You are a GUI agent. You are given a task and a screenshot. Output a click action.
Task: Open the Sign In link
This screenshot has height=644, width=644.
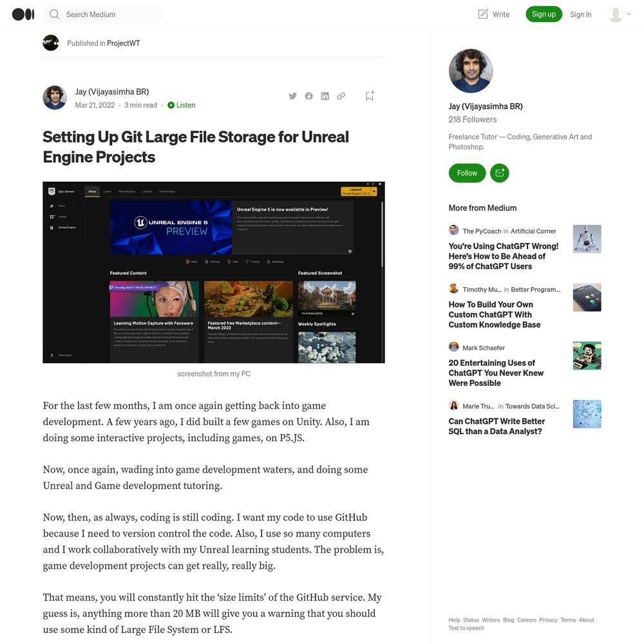(580, 14)
